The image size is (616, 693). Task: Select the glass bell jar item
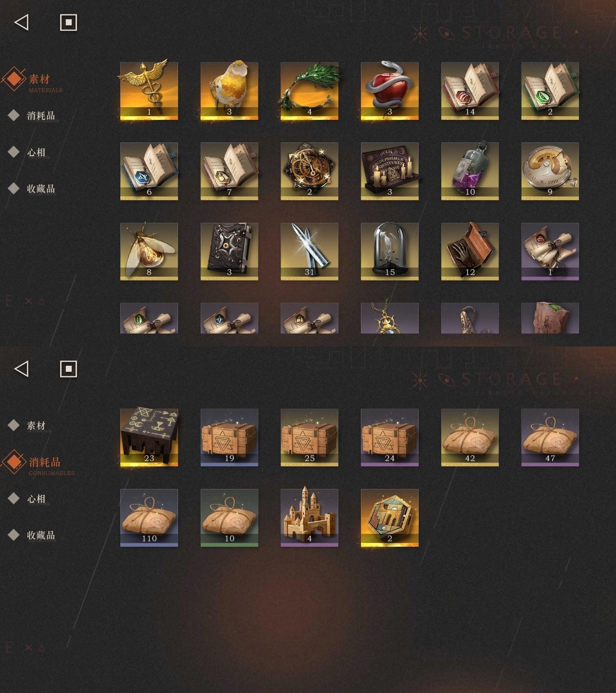pyautogui.click(x=390, y=252)
